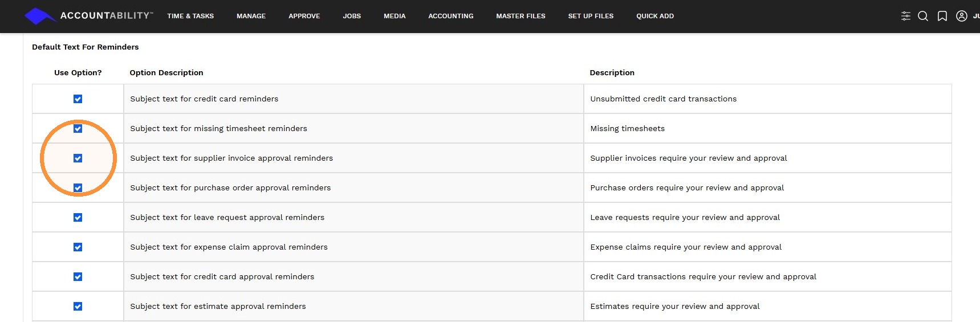Viewport: 980px width, 322px height.
Task: Open the Time & Tasks menu
Action: tap(190, 16)
